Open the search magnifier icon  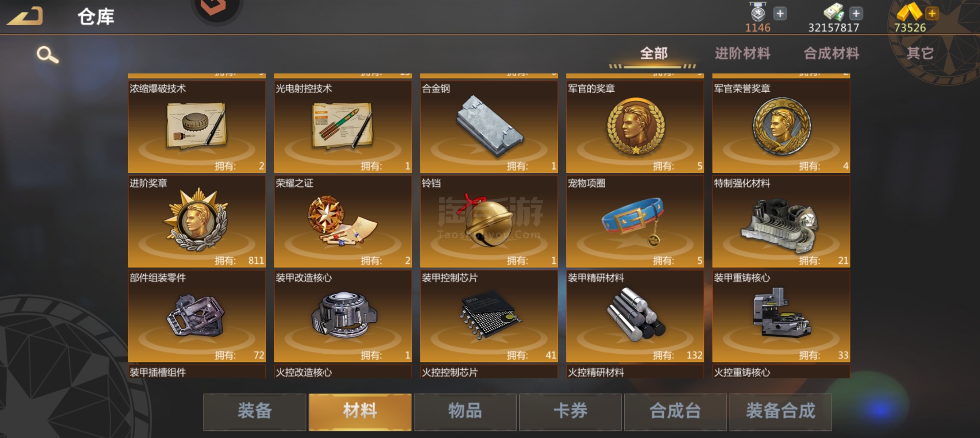pyautogui.click(x=47, y=55)
